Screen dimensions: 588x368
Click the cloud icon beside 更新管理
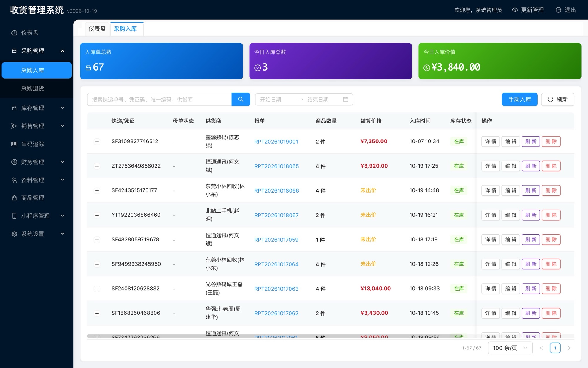point(515,10)
